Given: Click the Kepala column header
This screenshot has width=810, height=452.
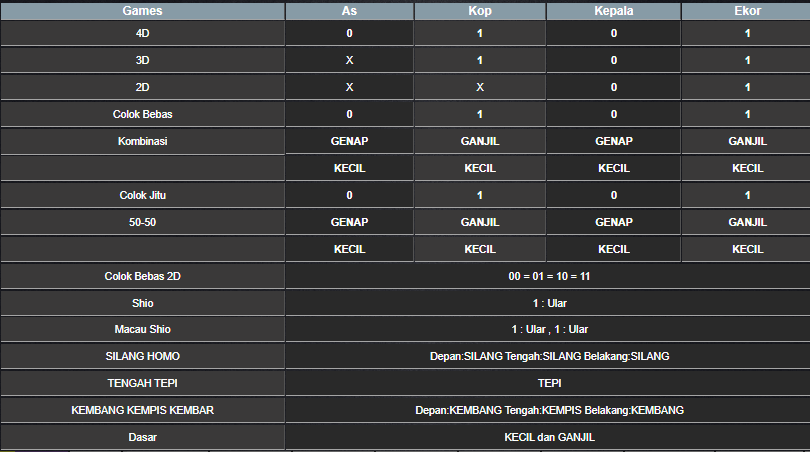Looking at the screenshot, I should pos(614,11).
